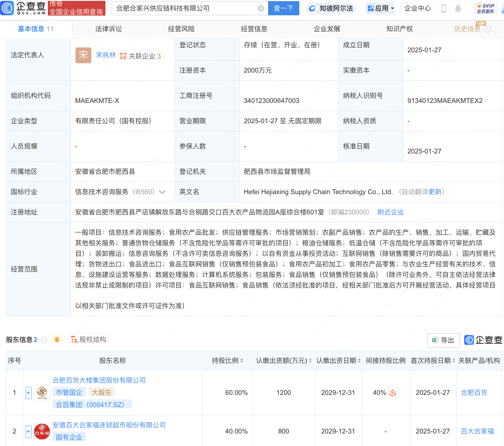Viewport: 504px width, 446px height.
Task: Open legal representative 宋执林 profile
Action: click(x=106, y=55)
